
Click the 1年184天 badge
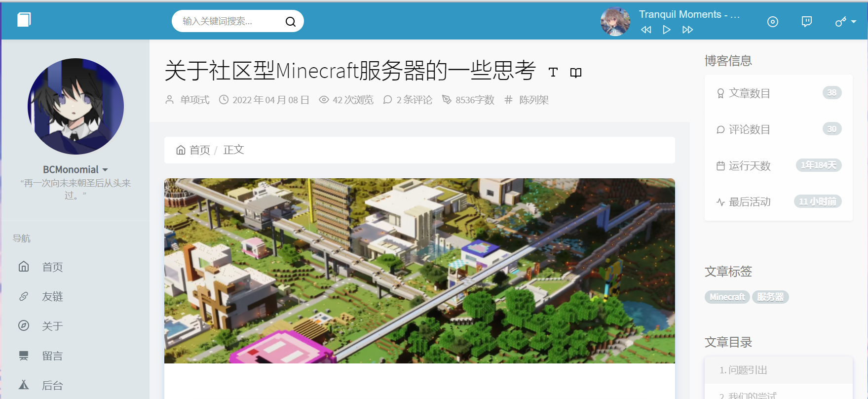(x=819, y=165)
